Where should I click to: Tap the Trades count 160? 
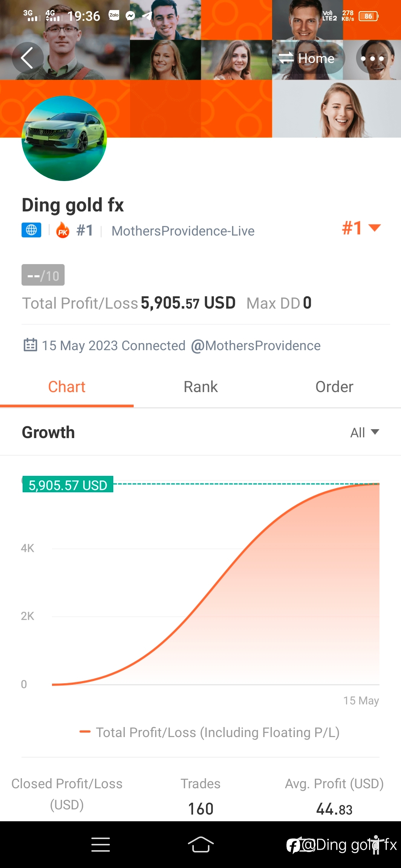tap(200, 809)
